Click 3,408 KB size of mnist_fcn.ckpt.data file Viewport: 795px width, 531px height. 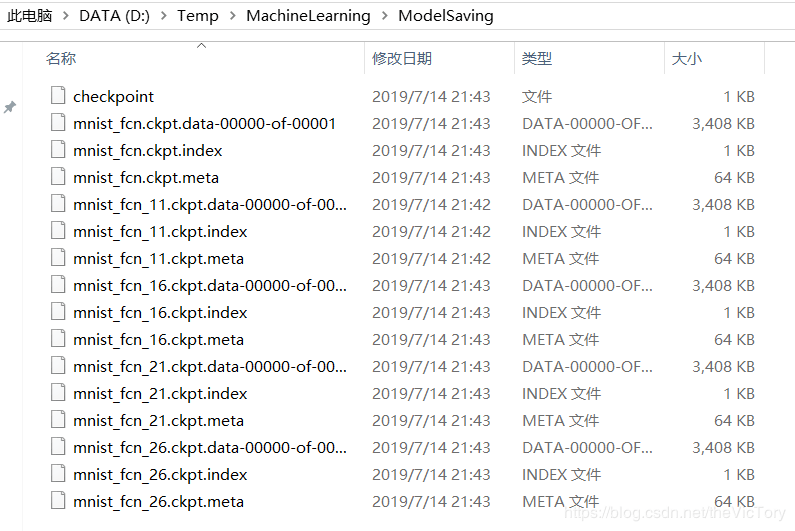724,123
